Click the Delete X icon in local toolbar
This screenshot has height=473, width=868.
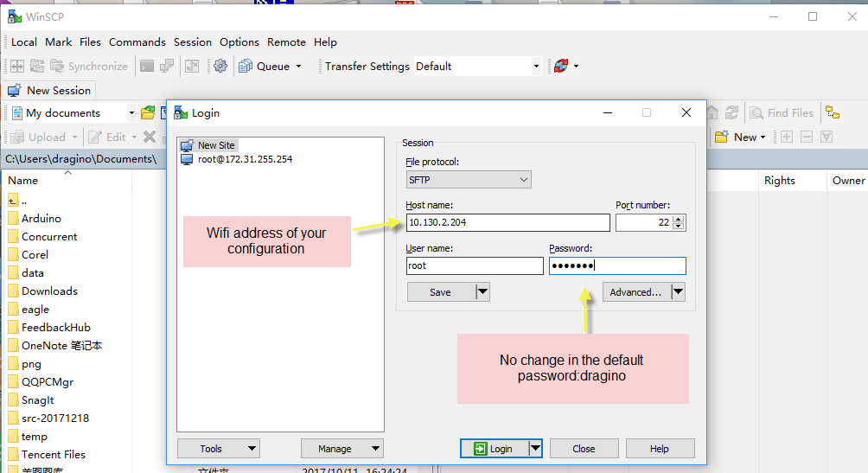(x=150, y=137)
